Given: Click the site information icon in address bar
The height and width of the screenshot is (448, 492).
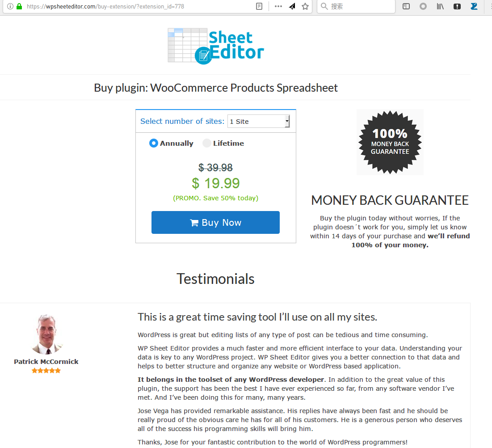Looking at the screenshot, I should click(10, 6).
